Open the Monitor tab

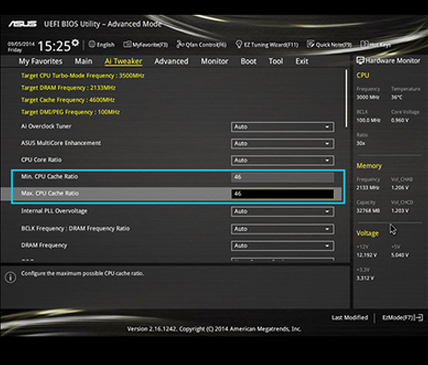click(214, 61)
